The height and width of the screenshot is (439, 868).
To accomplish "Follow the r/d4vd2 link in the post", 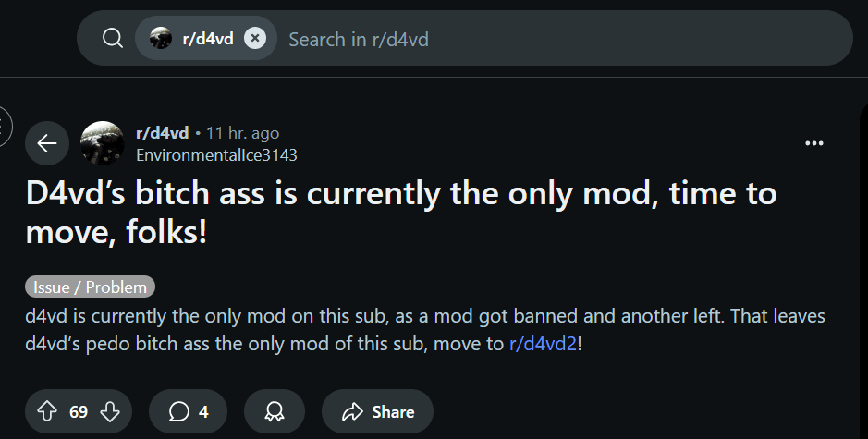I will pos(543,345).
